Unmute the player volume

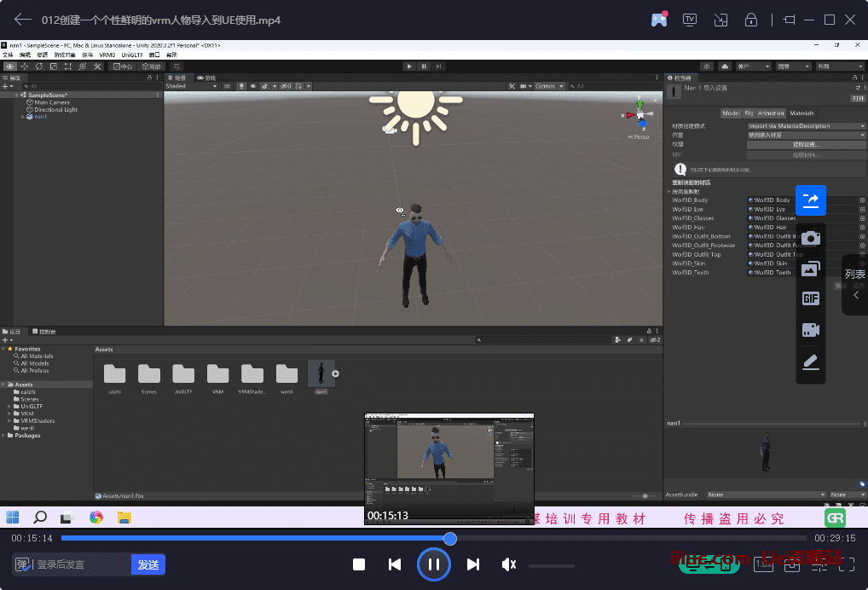pos(509,564)
